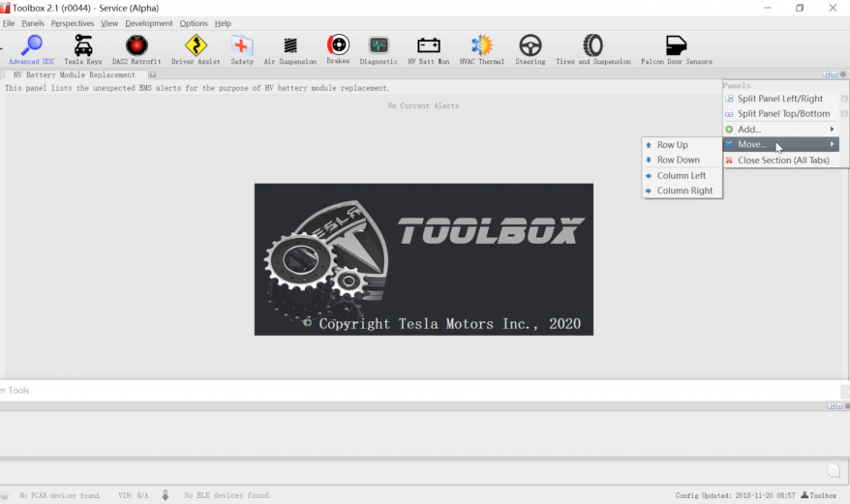Click the Toolbox splash image
Screen dimensions: 850x504
423,259
